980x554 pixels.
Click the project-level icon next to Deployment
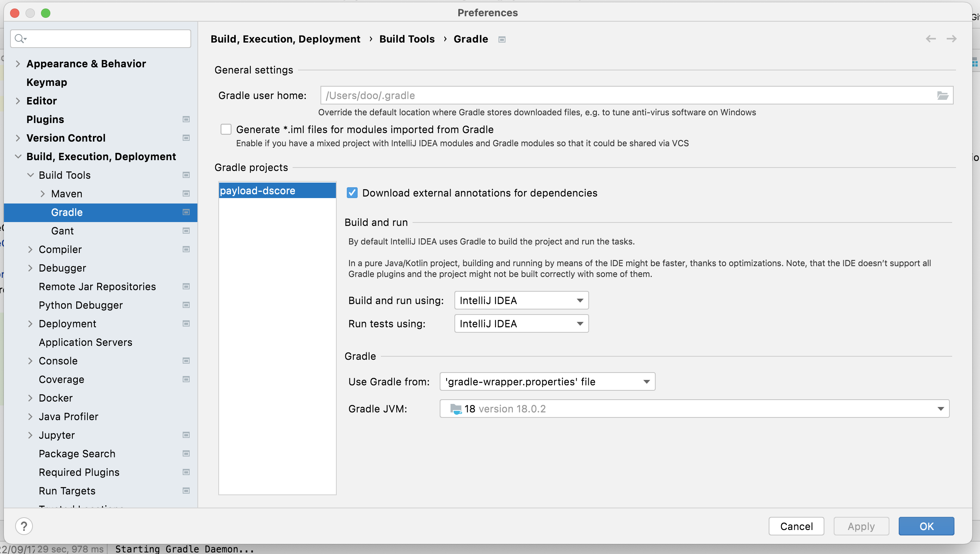click(186, 323)
